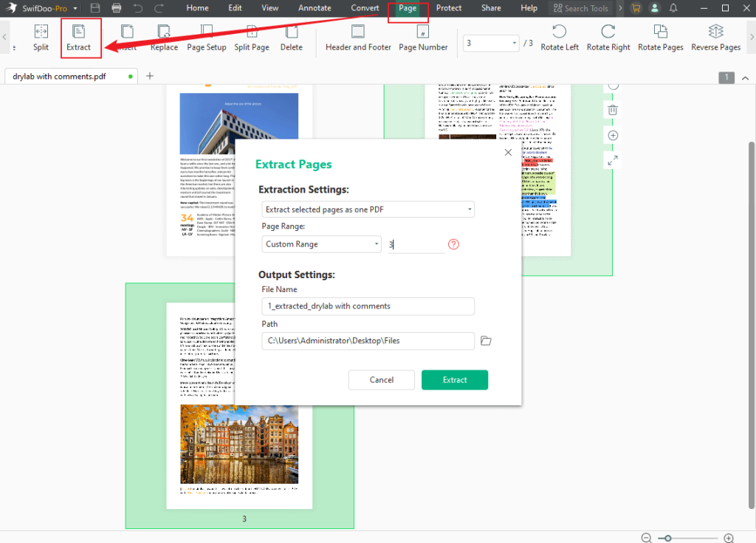The height and width of the screenshot is (543, 756).
Task: Switch to the Page ribbon tab
Action: click(408, 8)
